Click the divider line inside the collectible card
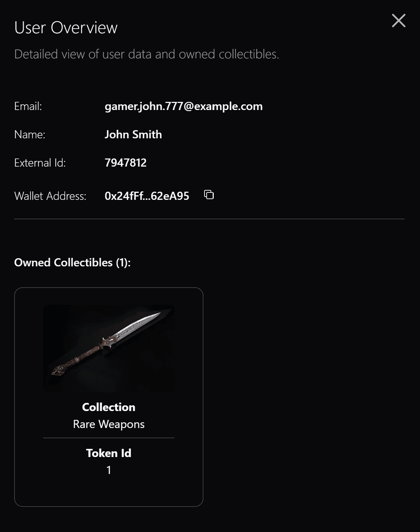This screenshot has width=420, height=532. tap(109, 438)
